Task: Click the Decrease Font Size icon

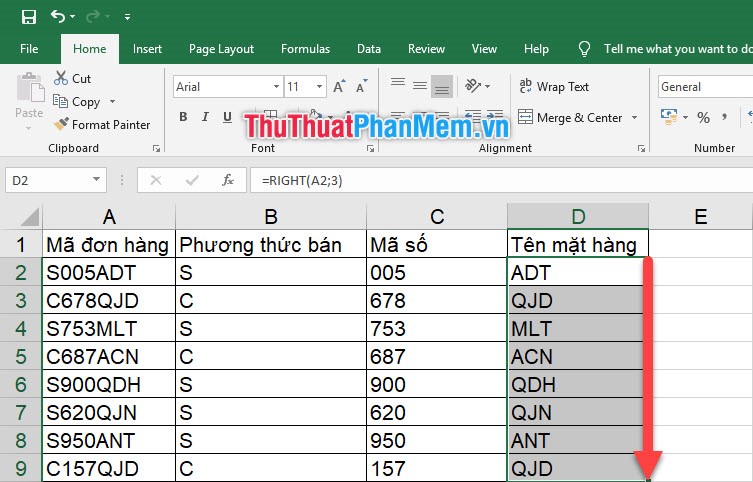Action: (x=361, y=86)
